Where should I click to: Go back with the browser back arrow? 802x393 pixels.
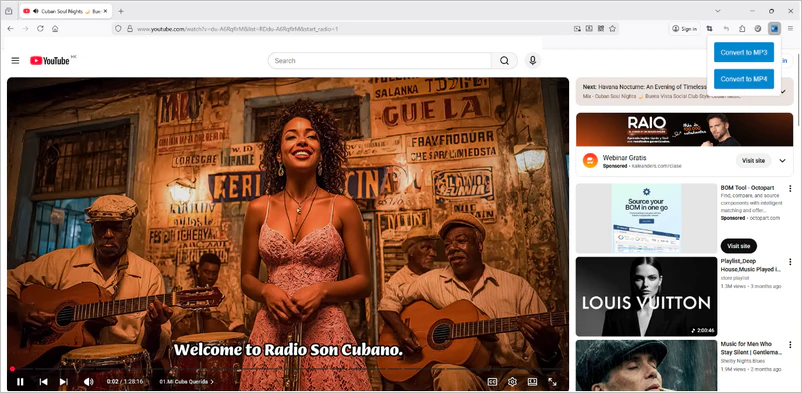pos(10,29)
